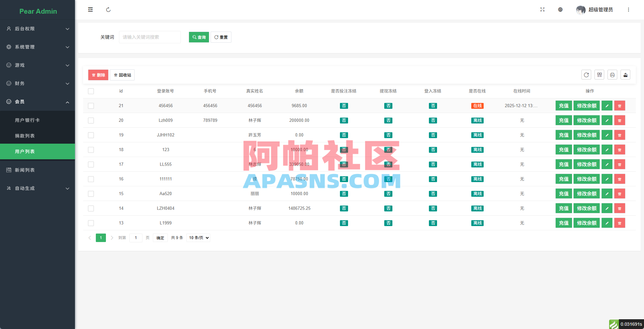Click the red trash icon for user LL555

tap(620, 164)
